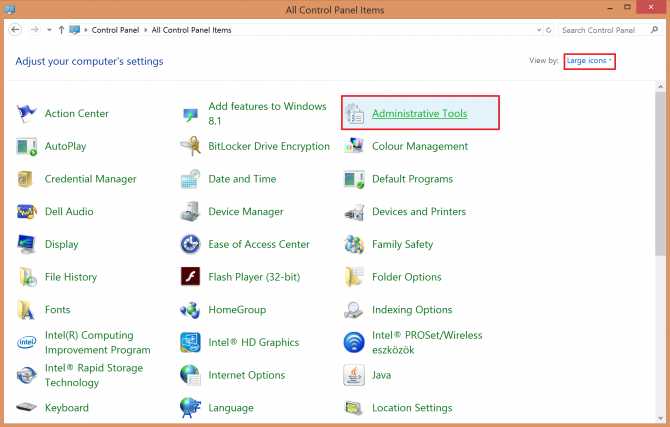This screenshot has width=670, height=427.
Task: Open the View by Large icons dropdown
Action: [589, 61]
